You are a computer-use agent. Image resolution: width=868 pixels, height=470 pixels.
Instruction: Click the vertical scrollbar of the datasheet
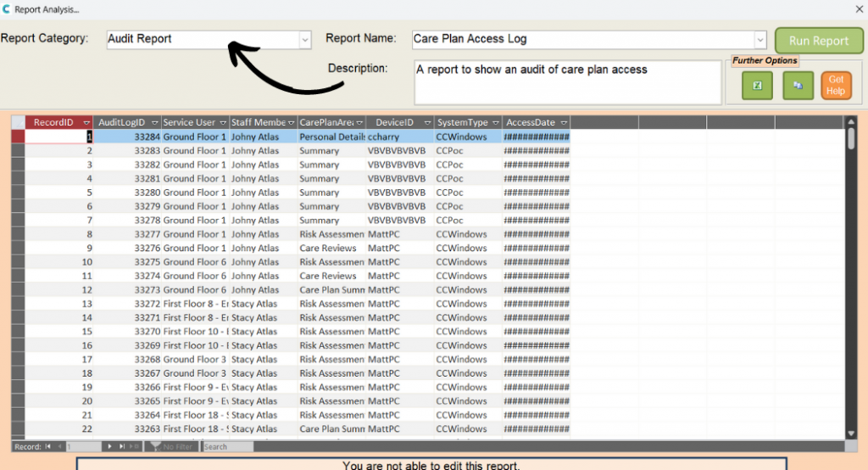(850, 280)
